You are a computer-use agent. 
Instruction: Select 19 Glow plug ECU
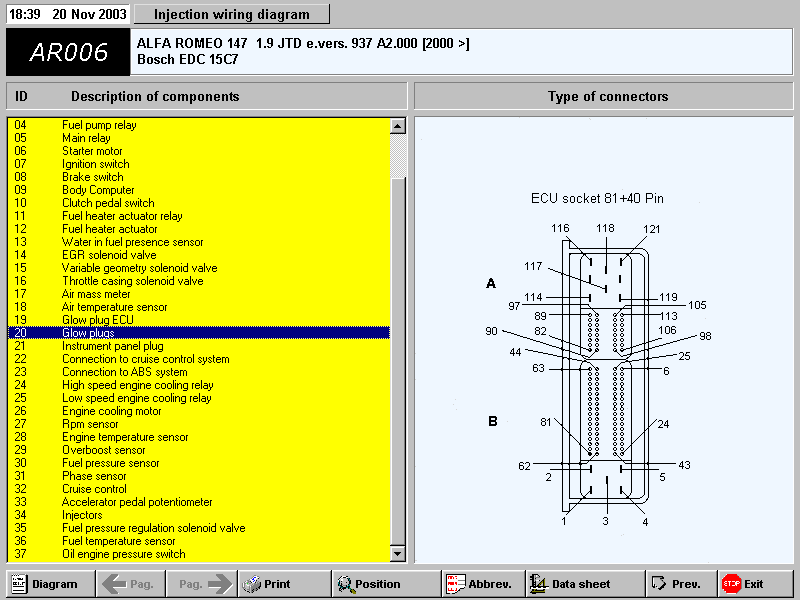(199, 320)
